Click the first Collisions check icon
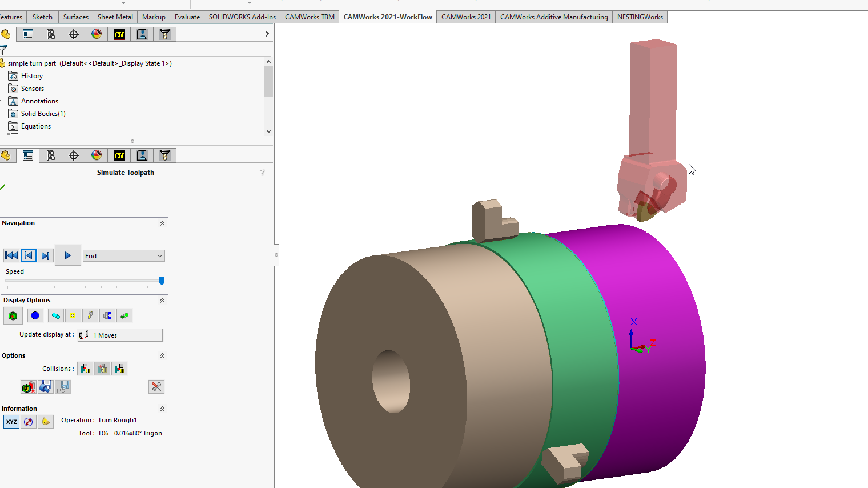The image size is (868, 488). [x=85, y=369]
